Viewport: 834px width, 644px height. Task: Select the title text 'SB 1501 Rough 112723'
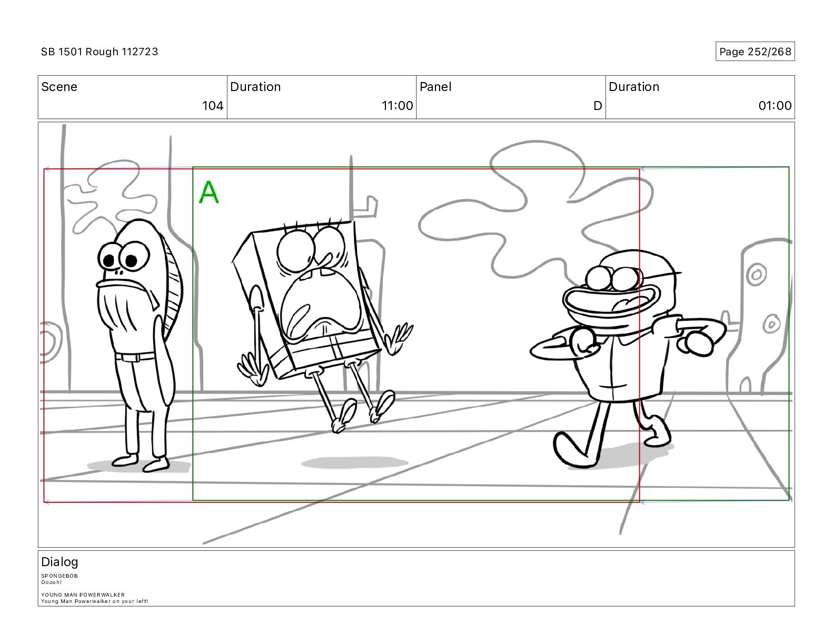pos(100,52)
